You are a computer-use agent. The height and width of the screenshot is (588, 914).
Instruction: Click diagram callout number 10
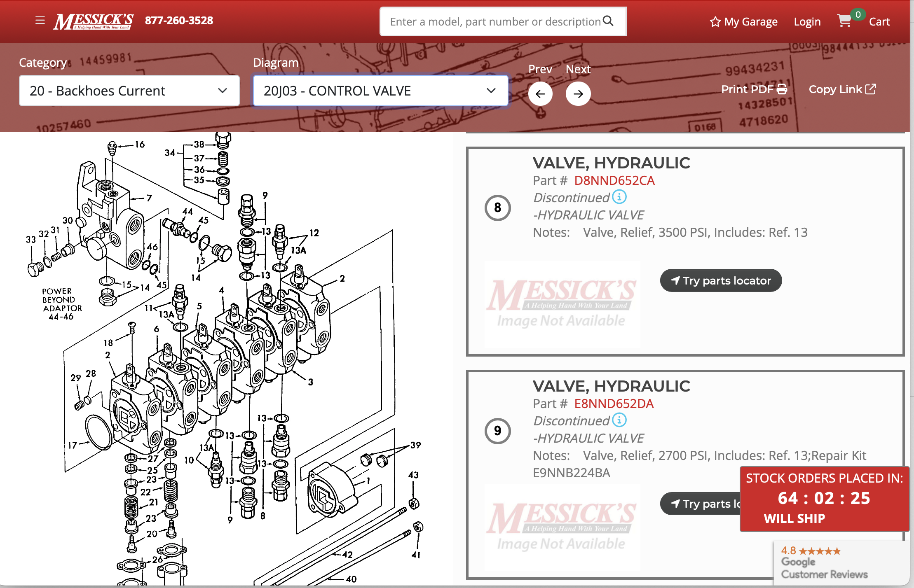(189, 460)
